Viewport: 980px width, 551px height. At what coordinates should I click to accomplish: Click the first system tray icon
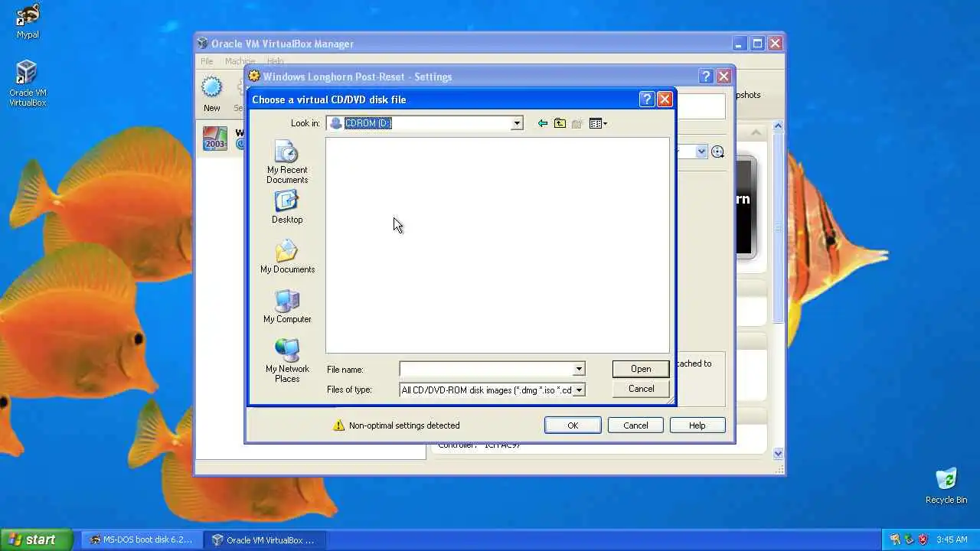895,540
